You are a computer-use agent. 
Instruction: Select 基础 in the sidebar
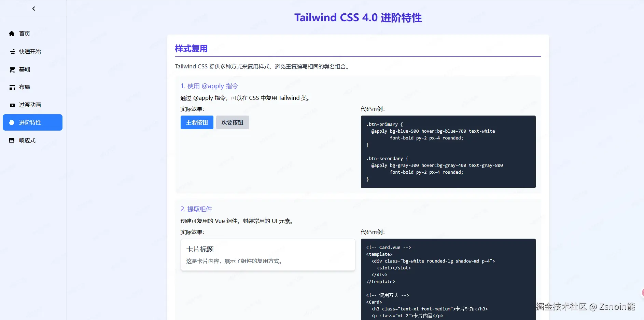32,69
